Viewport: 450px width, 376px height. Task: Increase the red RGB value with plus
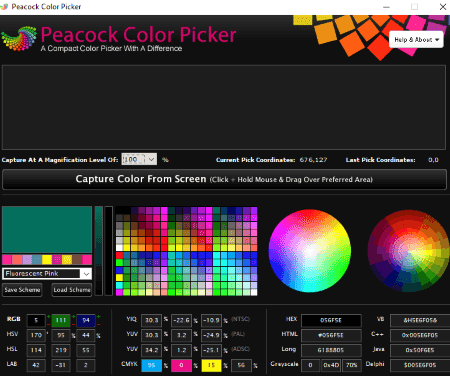click(x=49, y=316)
